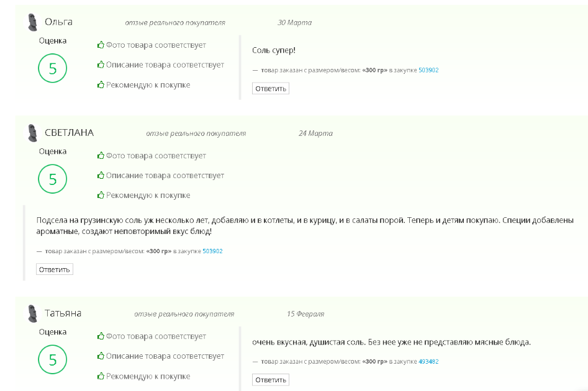Click the reviewer name Татьяна
This screenshot has width=588, height=391.
(63, 313)
